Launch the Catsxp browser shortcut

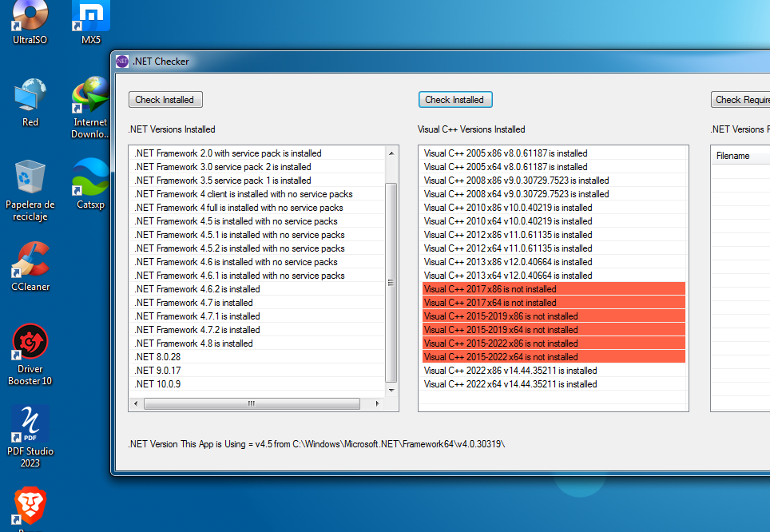tap(91, 184)
